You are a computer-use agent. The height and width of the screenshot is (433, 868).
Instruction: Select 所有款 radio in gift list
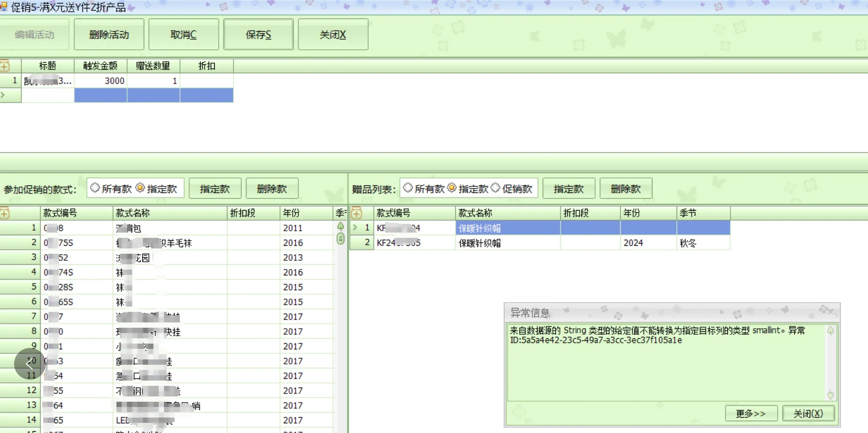[x=408, y=188]
